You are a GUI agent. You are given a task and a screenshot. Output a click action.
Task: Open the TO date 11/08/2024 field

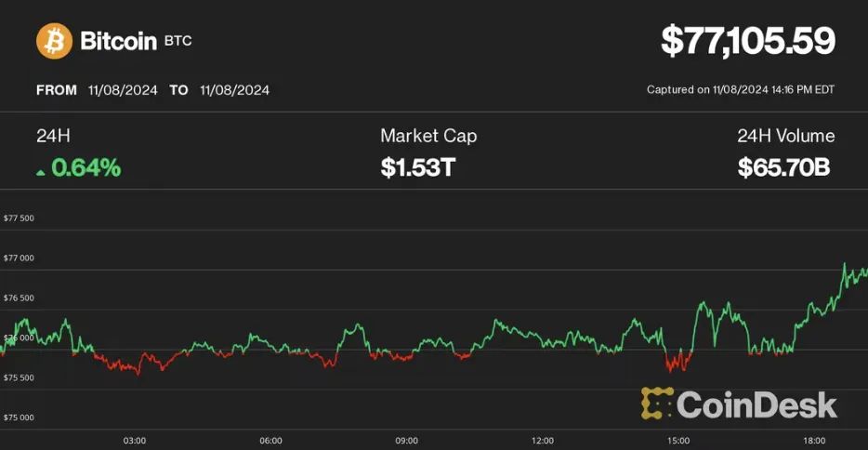(x=235, y=90)
